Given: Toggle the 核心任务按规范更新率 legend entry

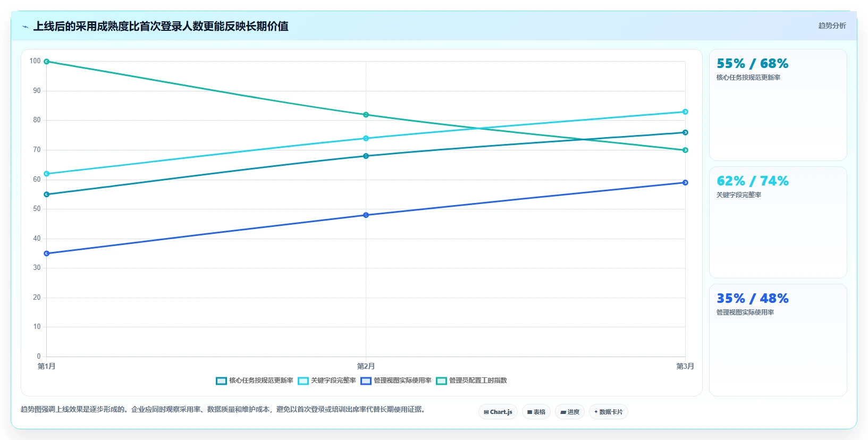Looking at the screenshot, I should pos(254,380).
